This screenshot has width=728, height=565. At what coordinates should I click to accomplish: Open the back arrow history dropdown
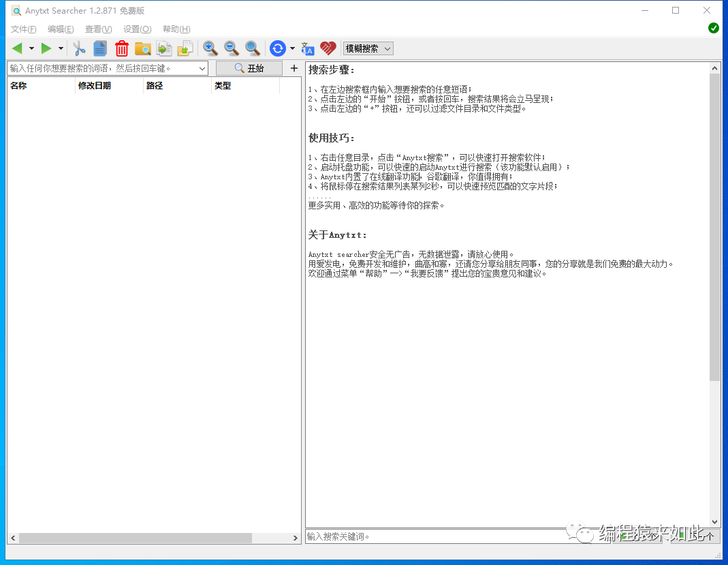tap(31, 48)
